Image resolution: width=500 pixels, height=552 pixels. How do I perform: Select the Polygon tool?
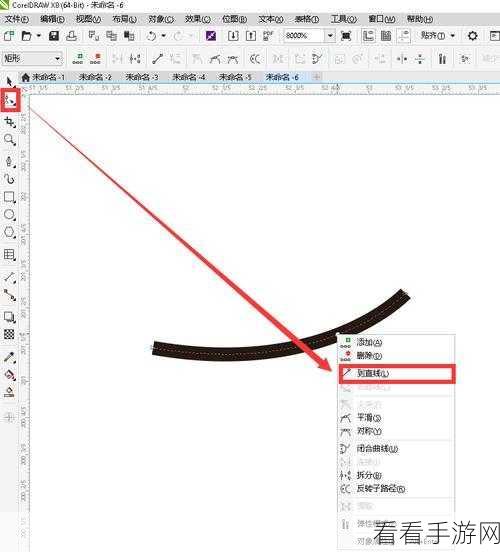click(10, 232)
